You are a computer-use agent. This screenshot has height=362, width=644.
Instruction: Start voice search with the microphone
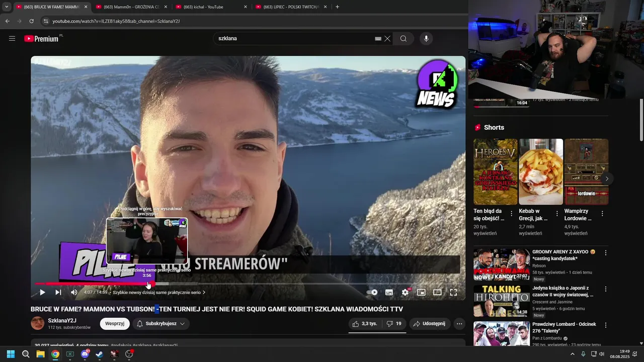426,39
